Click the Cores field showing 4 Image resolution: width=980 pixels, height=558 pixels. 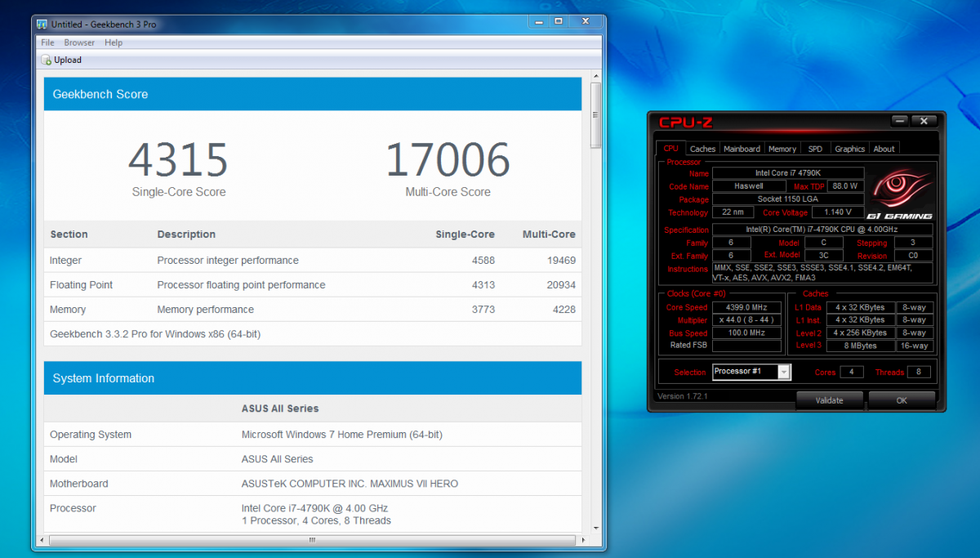(851, 372)
